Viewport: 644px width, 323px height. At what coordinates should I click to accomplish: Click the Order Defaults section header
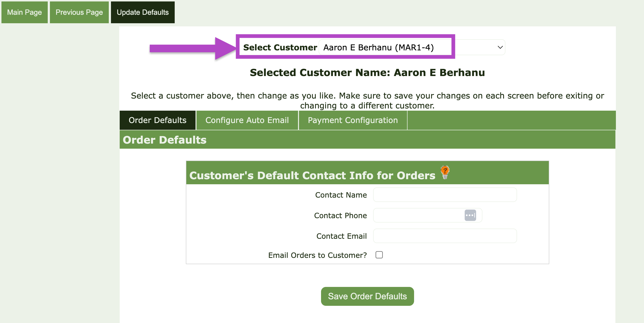(165, 140)
